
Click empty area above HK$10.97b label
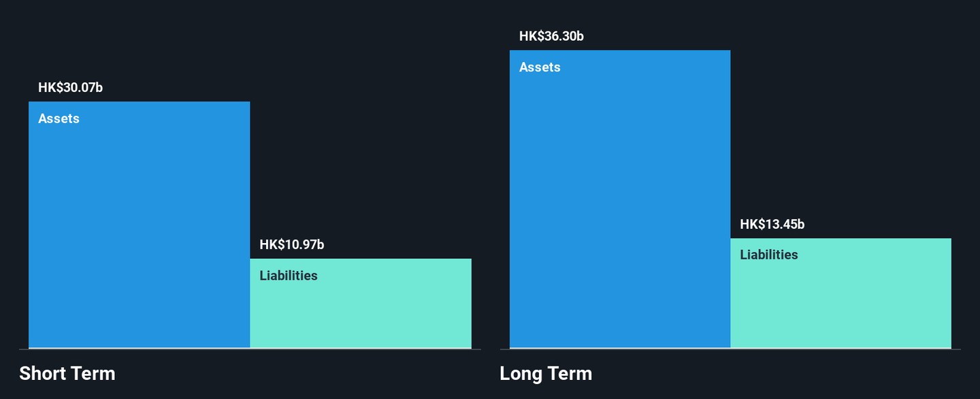pyautogui.click(x=360, y=136)
